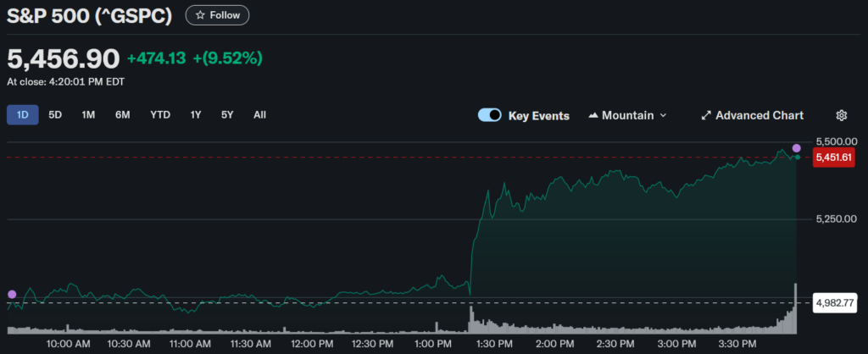Click the purple key event marker at market close
The height and width of the screenshot is (354, 868).
click(x=797, y=147)
